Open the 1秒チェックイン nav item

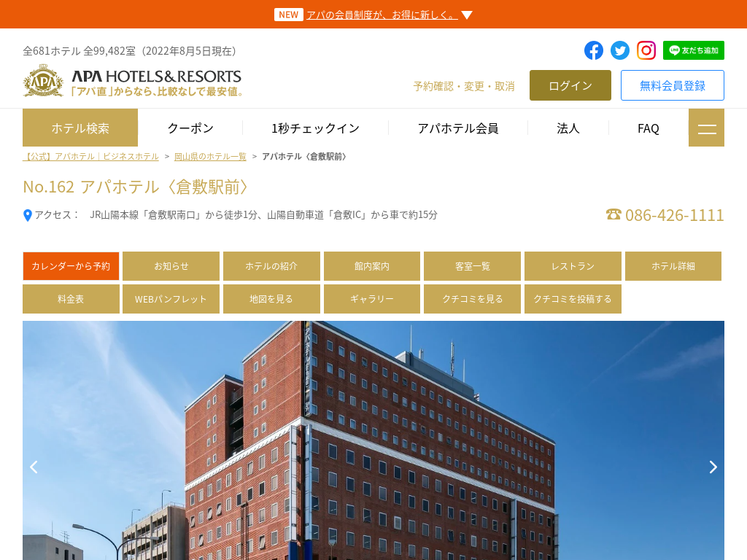[x=315, y=128]
